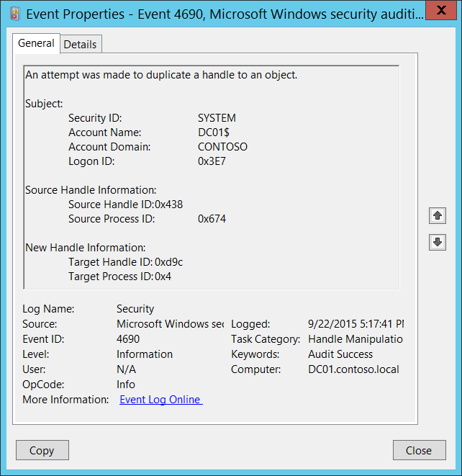Image resolution: width=462 pixels, height=476 pixels.
Task: Click the Audit Success keywords value
Action: coord(340,354)
